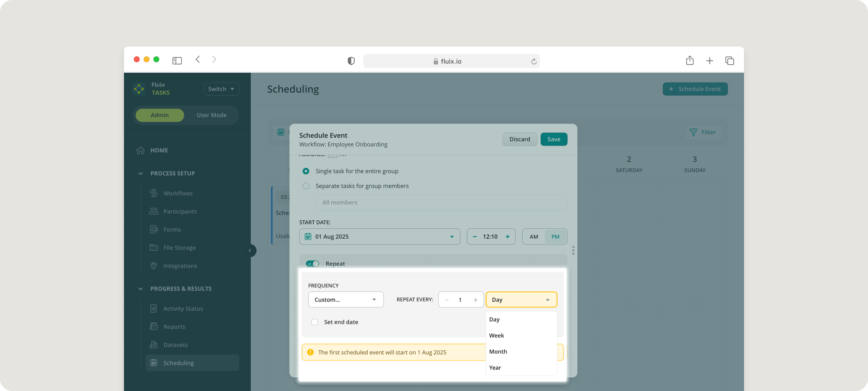Screen dimensions: 868x391
Task: Open Participants via its people icon
Action: tap(154, 211)
